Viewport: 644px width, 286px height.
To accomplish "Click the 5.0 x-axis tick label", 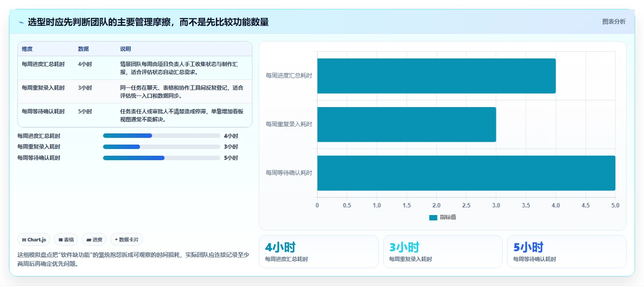I will [x=615, y=205].
